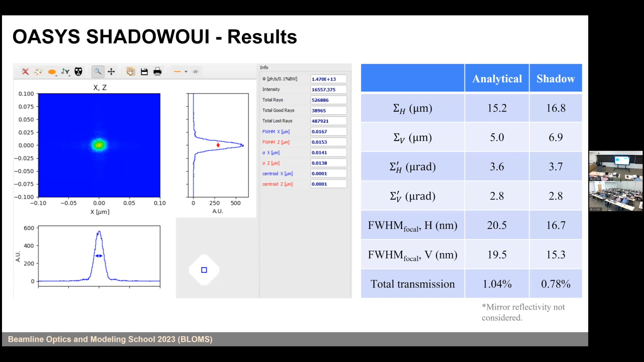Click the Shadow value 6.9

coord(556,137)
